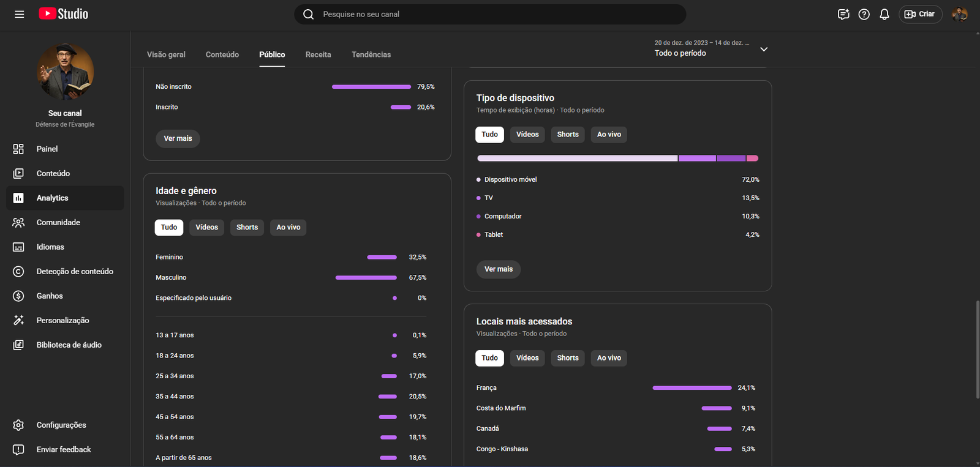Screen dimensions: 980x467
Task: Open Detecção de conteúdo page
Action: 75,271
